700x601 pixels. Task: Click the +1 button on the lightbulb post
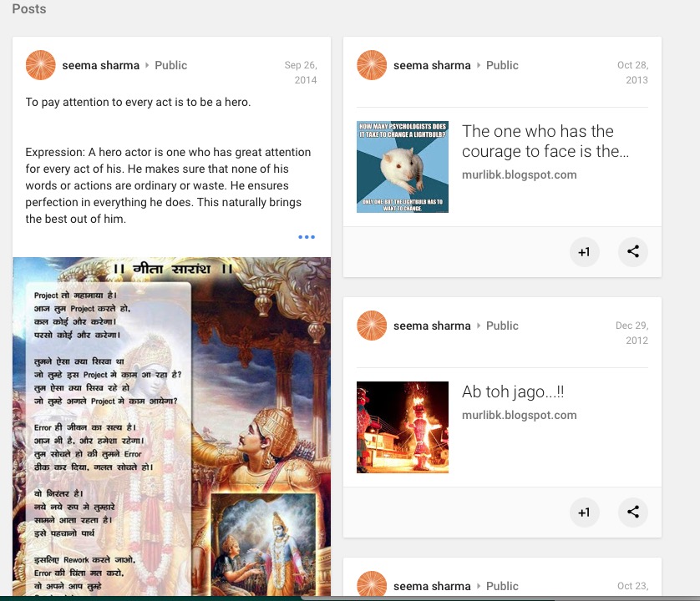pyautogui.click(x=584, y=252)
